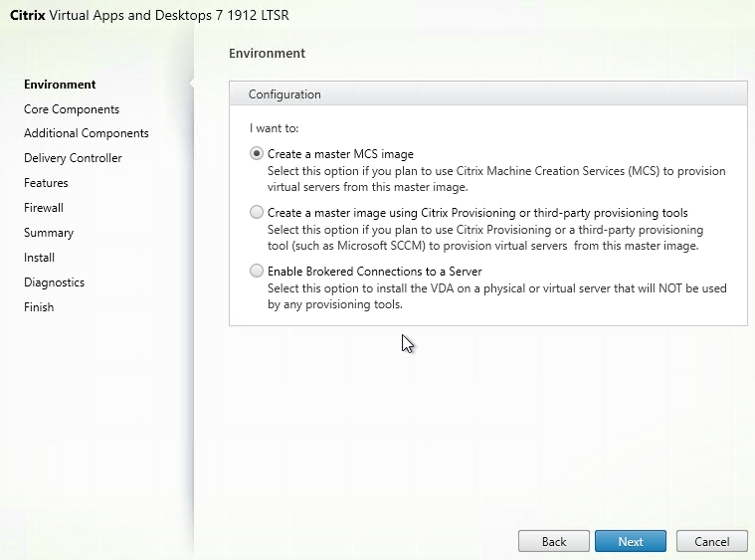
Task: Click the Environment page heading
Action: [267, 53]
